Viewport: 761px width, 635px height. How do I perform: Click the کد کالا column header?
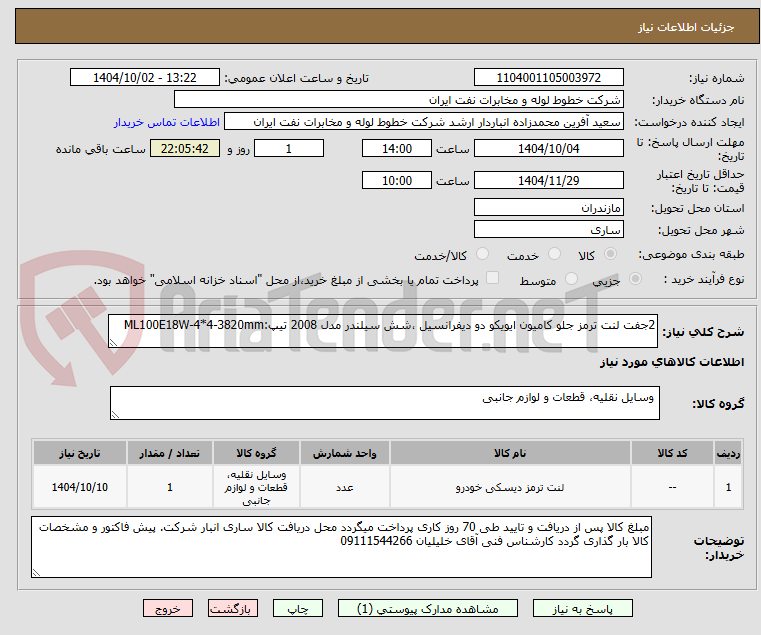coord(672,453)
